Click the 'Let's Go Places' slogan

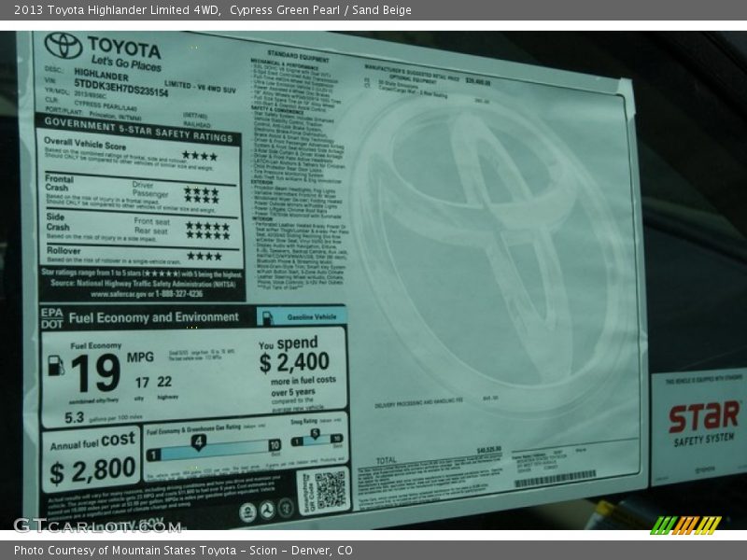pos(126,63)
